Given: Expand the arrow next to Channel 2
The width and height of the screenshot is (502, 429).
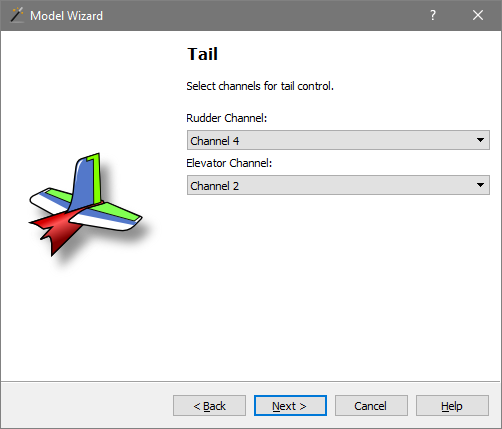Looking at the screenshot, I should coord(480,185).
